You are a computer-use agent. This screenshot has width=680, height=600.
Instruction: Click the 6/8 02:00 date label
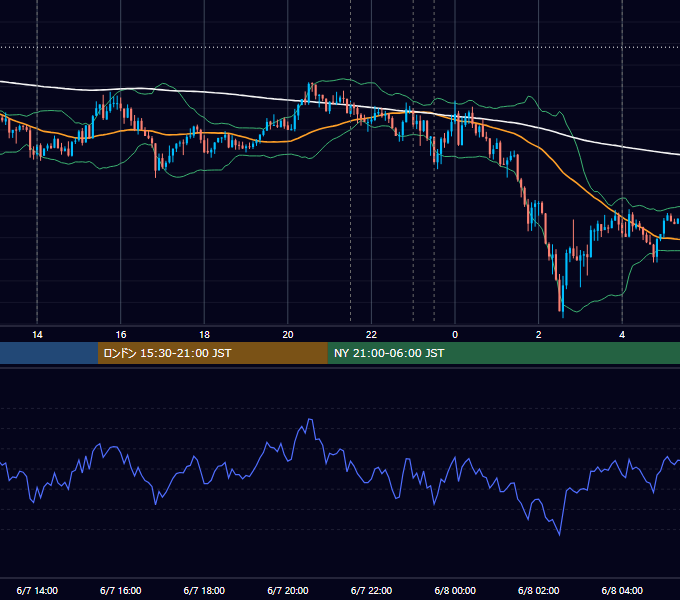tap(539, 590)
